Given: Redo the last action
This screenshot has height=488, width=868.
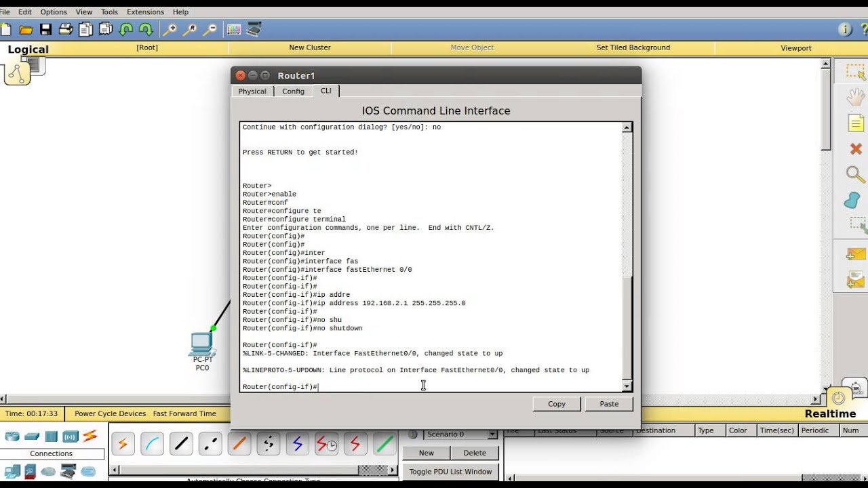Looking at the screenshot, I should 145,29.
